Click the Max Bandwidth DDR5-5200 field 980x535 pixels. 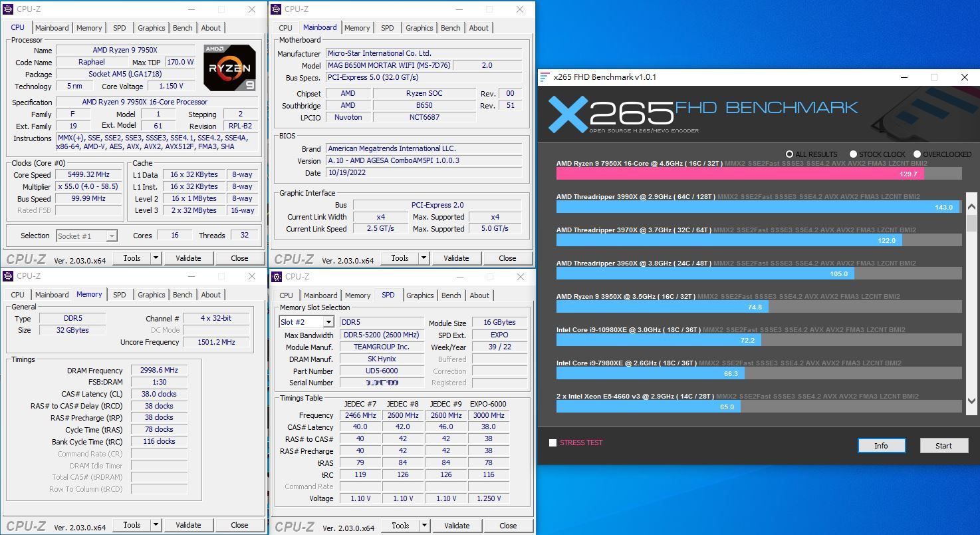pyautogui.click(x=382, y=335)
